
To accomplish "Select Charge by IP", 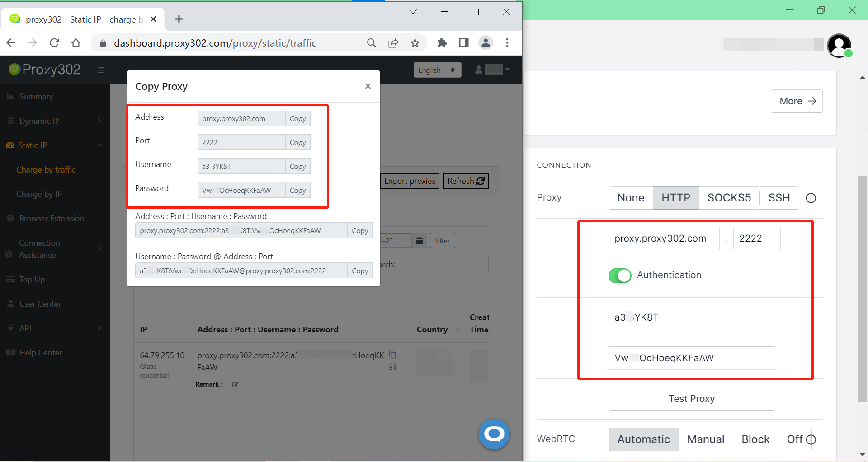I will point(39,194).
